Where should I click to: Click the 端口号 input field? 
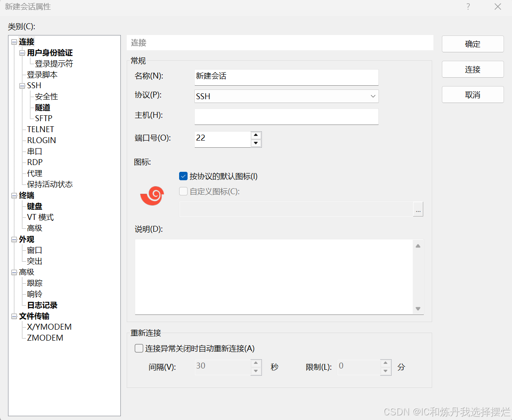pos(223,139)
